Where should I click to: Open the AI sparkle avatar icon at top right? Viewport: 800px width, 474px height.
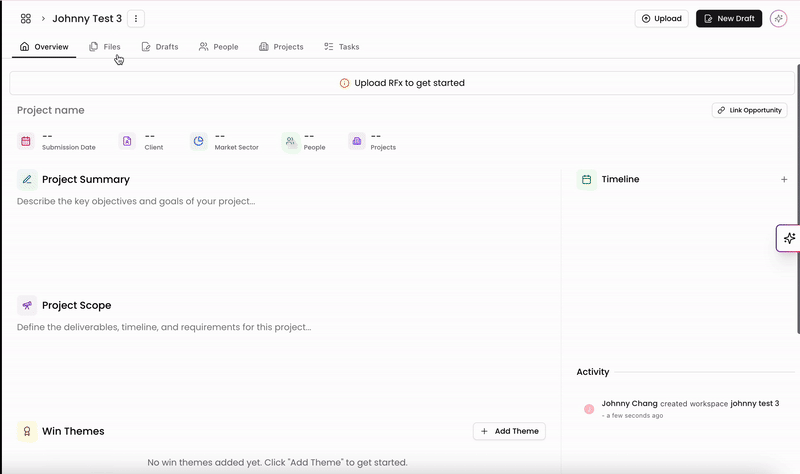coord(778,18)
